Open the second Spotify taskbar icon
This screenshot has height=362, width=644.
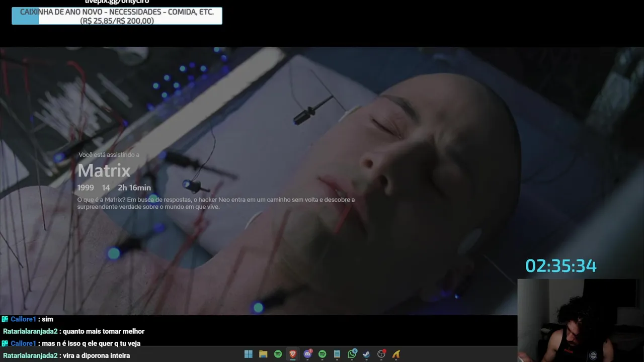pos(322,354)
